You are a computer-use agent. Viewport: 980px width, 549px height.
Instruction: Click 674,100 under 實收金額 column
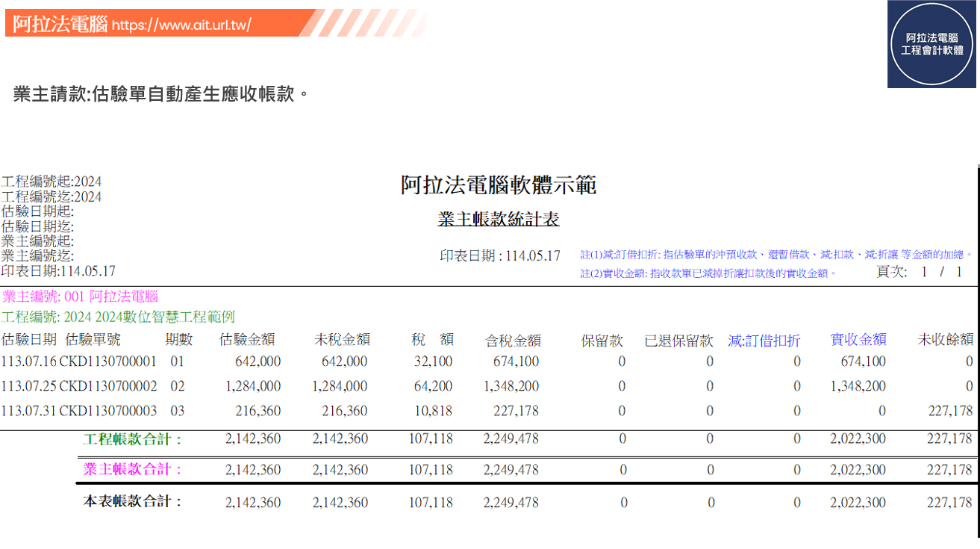point(864,362)
